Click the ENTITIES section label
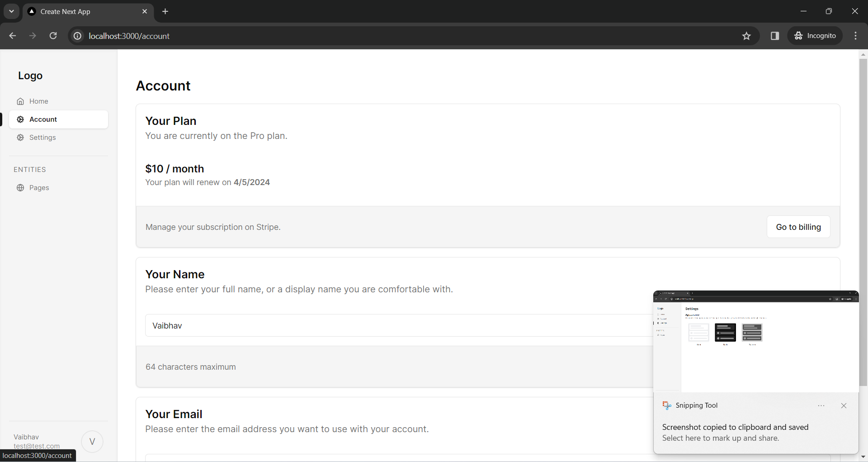 (30, 170)
